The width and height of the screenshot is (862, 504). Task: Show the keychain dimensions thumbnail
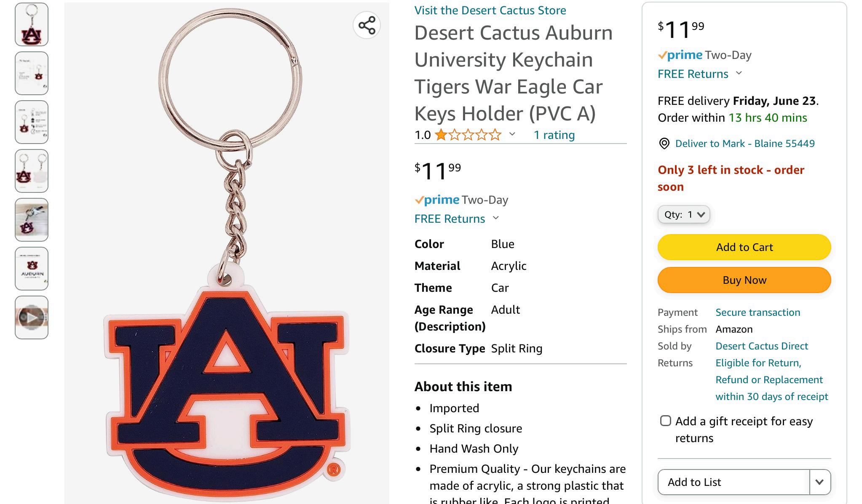tap(32, 122)
